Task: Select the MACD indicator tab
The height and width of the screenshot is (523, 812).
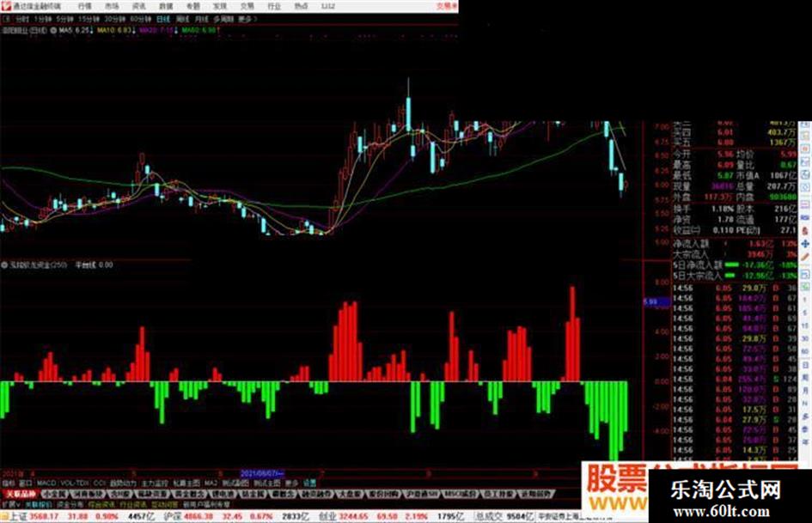Action: pyautogui.click(x=46, y=483)
